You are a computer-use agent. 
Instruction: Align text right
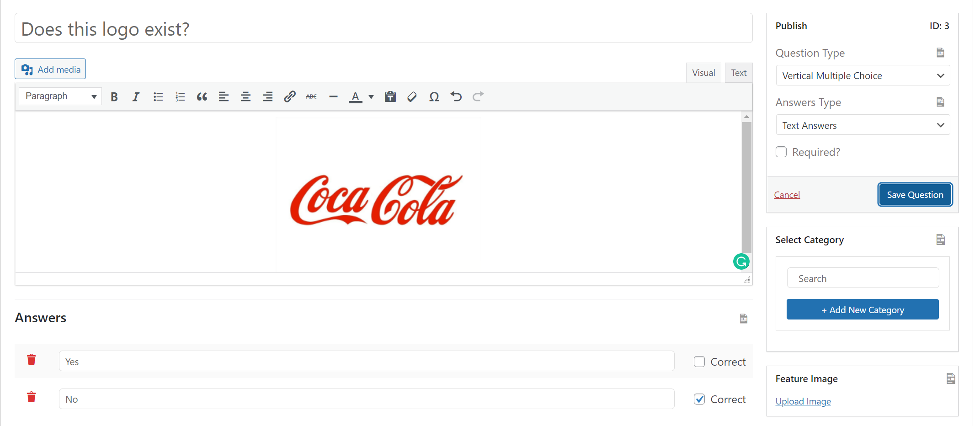267,96
